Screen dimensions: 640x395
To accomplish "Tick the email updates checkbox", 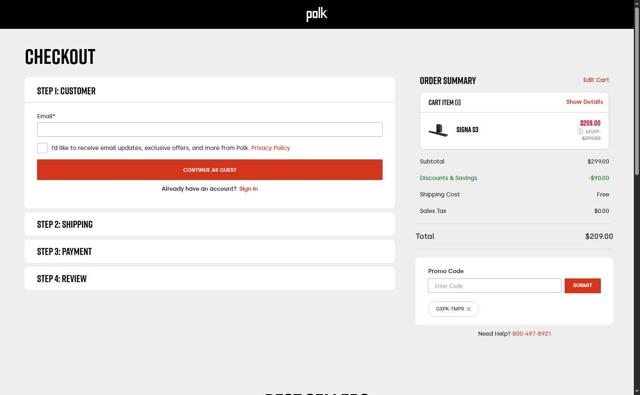I will tap(42, 148).
